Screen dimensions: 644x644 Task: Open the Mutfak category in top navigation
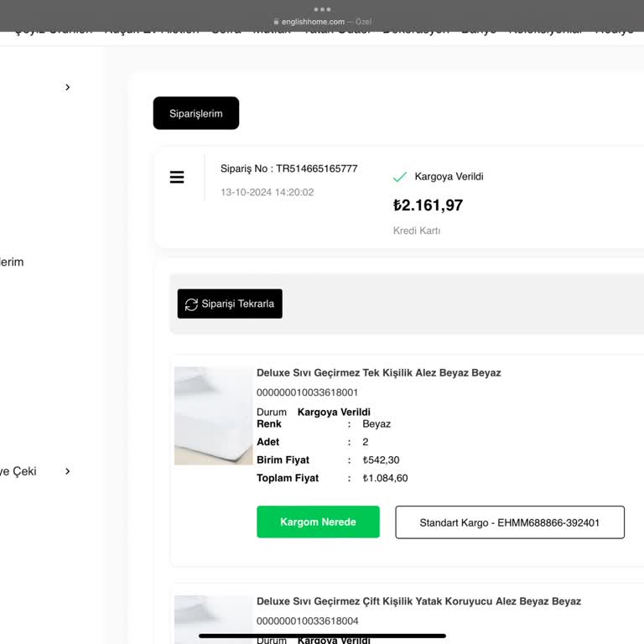(x=272, y=31)
